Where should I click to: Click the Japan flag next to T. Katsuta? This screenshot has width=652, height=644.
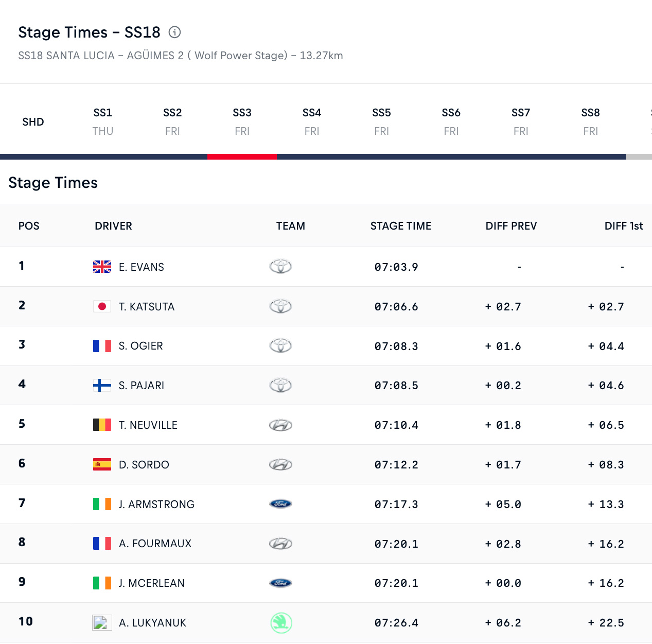click(102, 307)
